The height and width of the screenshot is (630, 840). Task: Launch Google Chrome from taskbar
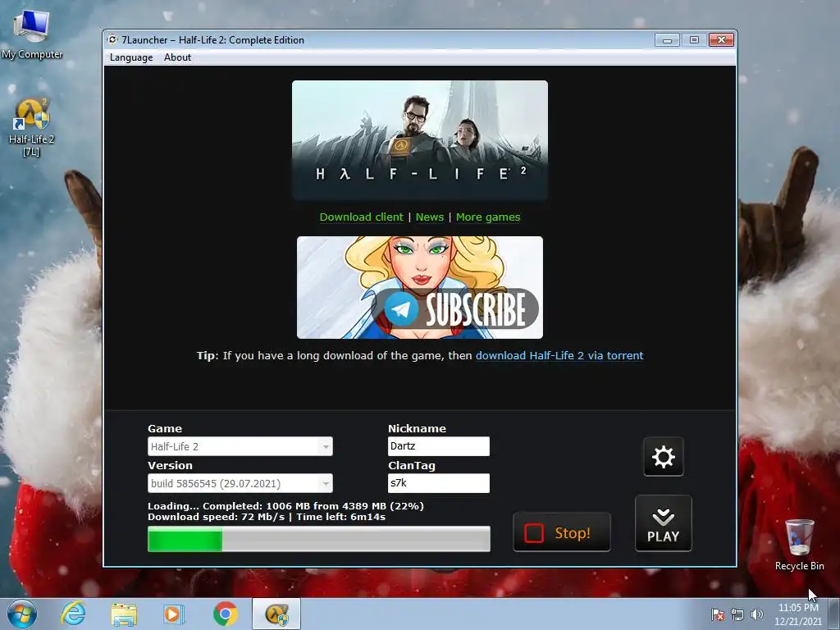pyautogui.click(x=225, y=614)
